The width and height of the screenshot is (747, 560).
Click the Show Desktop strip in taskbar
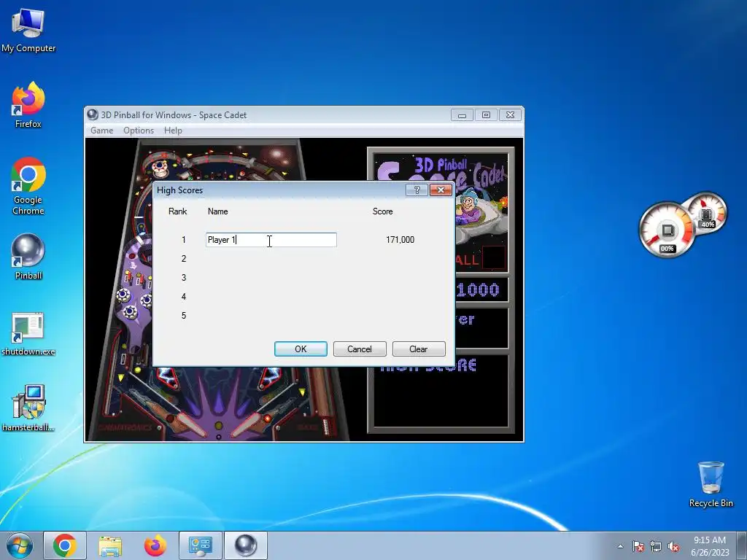tap(741, 545)
